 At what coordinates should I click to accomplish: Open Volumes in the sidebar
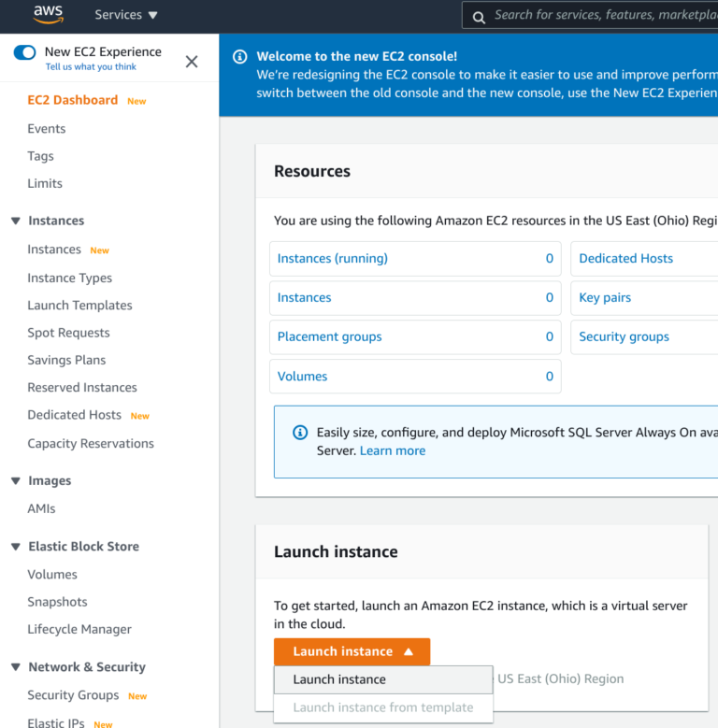(x=52, y=575)
